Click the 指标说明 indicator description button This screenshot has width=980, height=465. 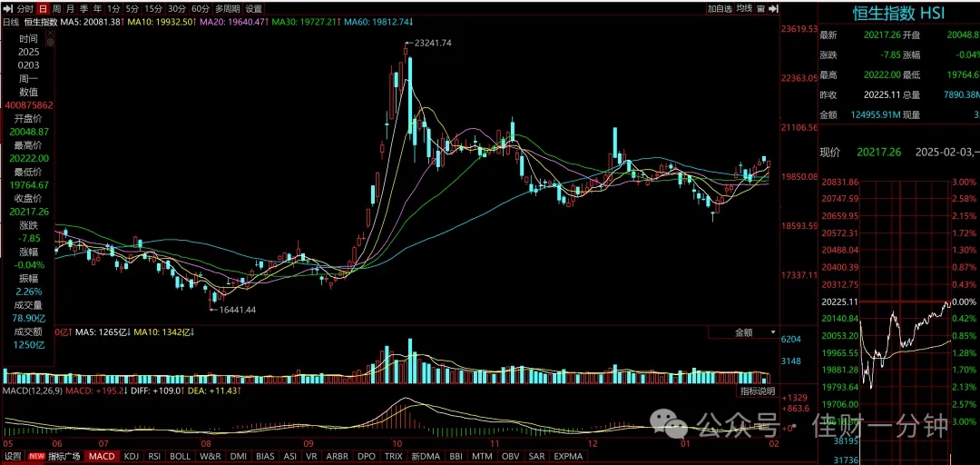[x=758, y=391]
